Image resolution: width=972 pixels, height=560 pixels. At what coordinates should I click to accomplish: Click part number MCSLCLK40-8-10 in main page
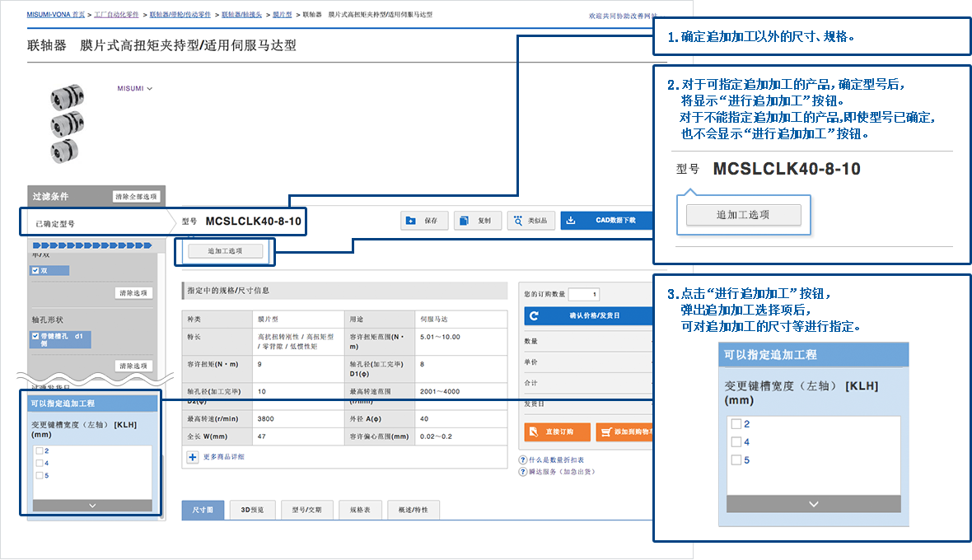click(x=253, y=222)
